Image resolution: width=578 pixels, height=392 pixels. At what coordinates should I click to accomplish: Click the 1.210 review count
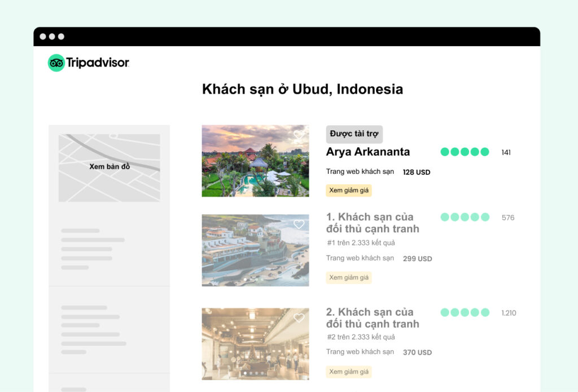(509, 313)
